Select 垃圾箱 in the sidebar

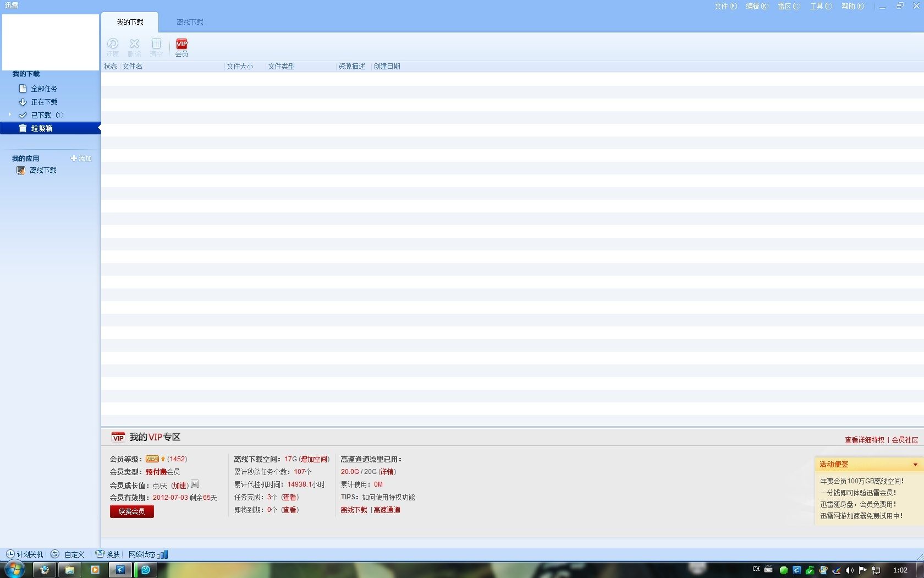click(x=50, y=128)
